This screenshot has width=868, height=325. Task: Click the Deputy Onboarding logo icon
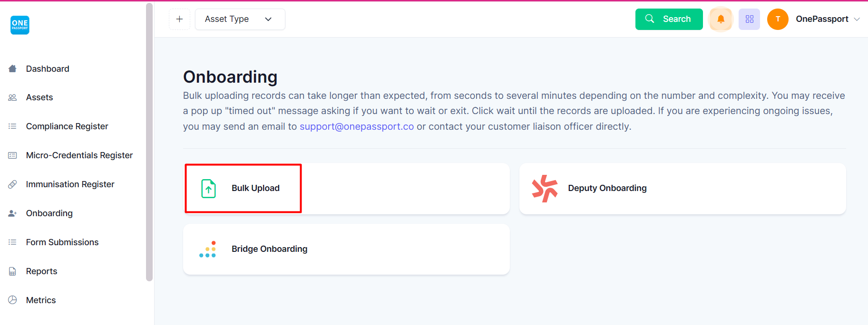click(x=545, y=188)
